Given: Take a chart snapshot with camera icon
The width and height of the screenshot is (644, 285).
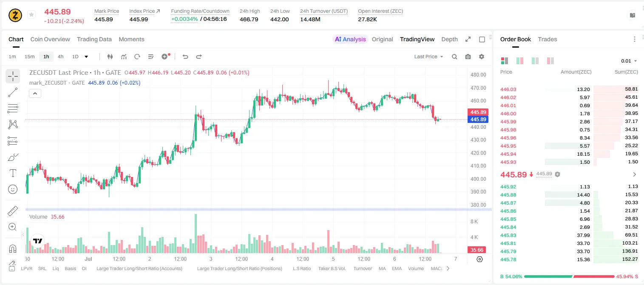Looking at the screenshot, I should click(468, 57).
